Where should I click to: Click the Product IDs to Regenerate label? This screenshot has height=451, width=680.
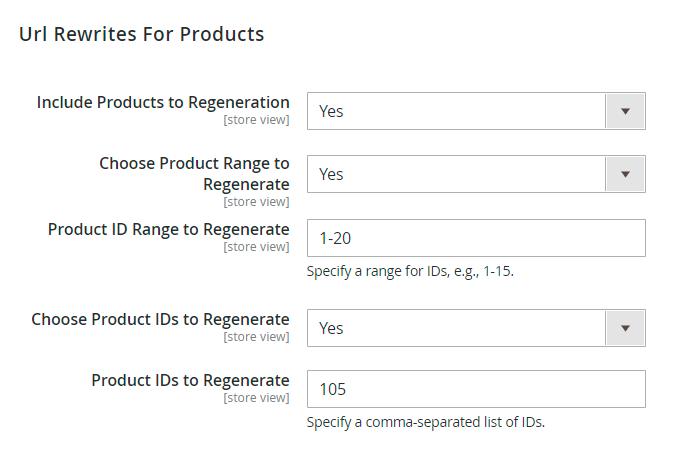pos(190,380)
